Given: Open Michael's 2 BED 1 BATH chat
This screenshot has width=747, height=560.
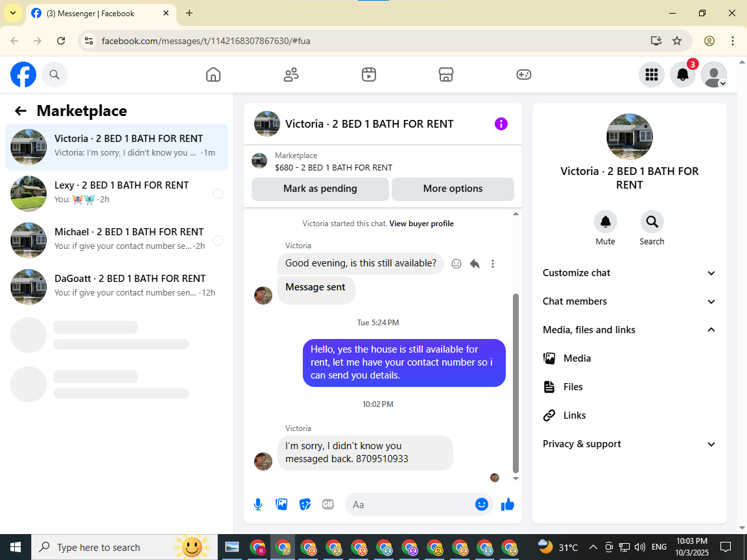Looking at the screenshot, I should (x=117, y=240).
